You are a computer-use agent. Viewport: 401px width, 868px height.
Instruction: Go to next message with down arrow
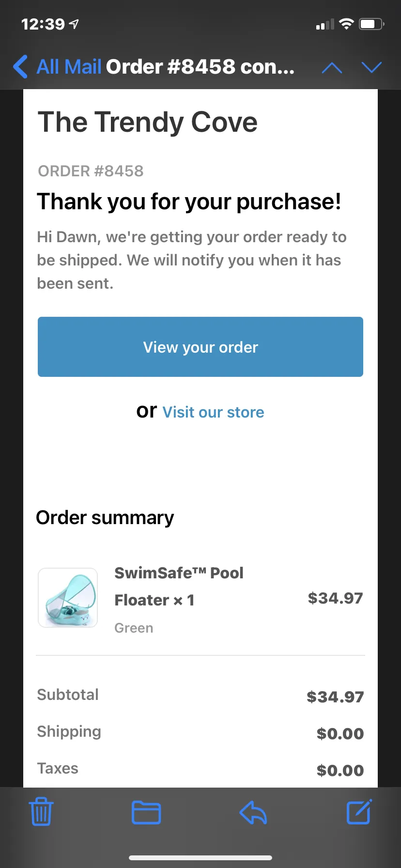371,67
